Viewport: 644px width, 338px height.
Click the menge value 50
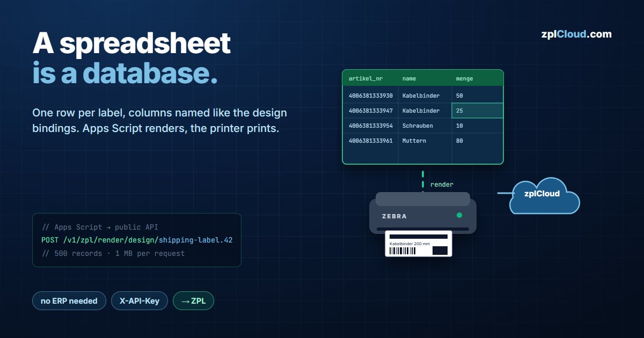(459, 95)
